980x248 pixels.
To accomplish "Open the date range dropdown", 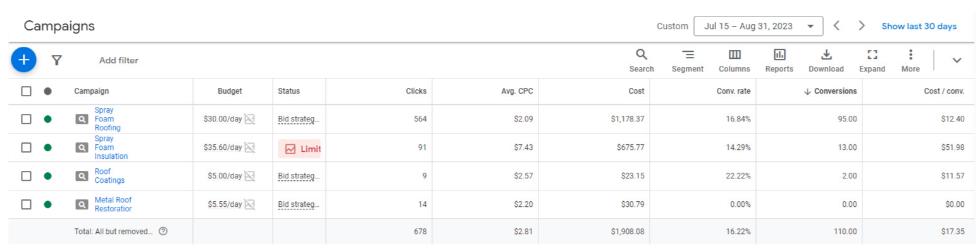I will pos(759,26).
